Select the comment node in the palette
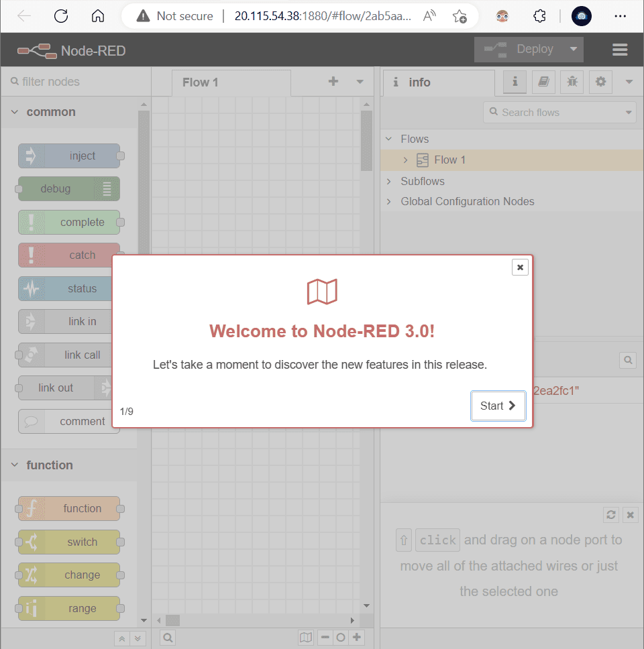This screenshot has height=649, width=644. click(65, 421)
